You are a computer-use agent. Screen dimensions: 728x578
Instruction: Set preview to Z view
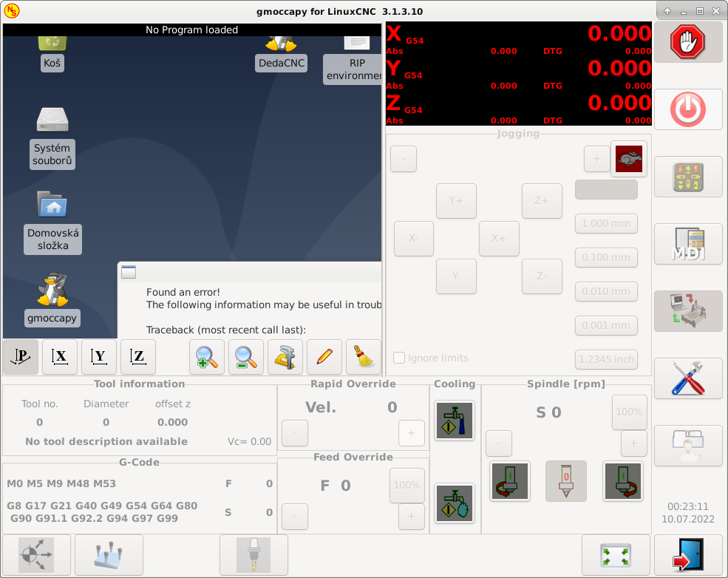[x=138, y=357]
